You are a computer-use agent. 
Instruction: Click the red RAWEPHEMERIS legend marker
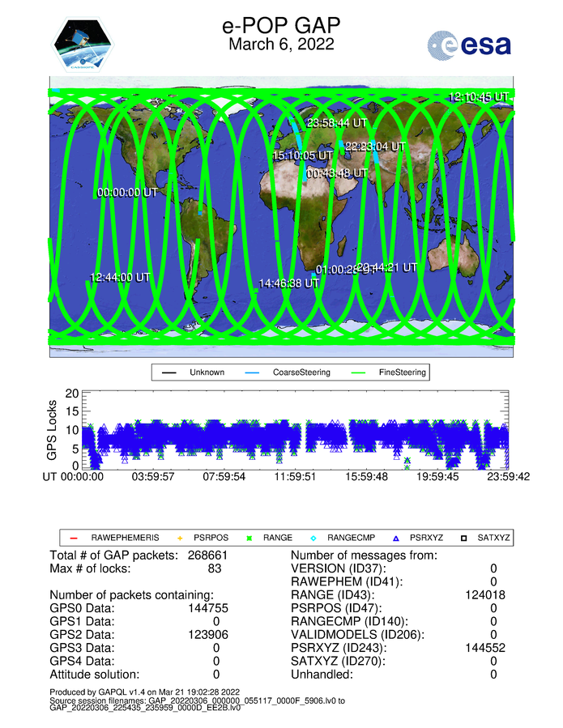pos(72,537)
